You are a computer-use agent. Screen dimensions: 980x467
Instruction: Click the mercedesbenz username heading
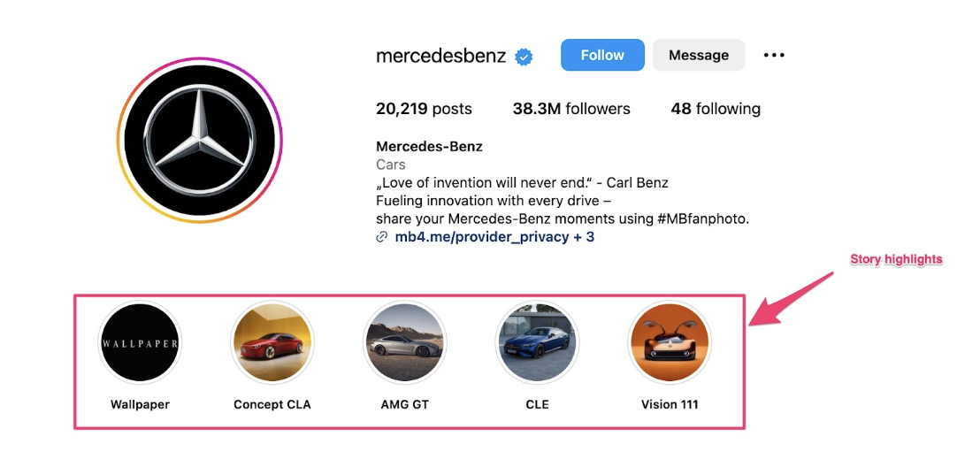point(440,56)
